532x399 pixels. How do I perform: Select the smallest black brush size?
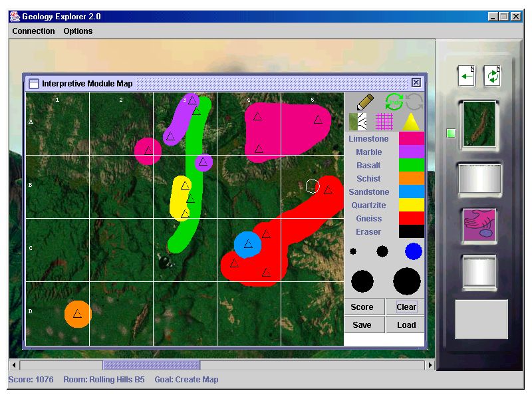[353, 251]
